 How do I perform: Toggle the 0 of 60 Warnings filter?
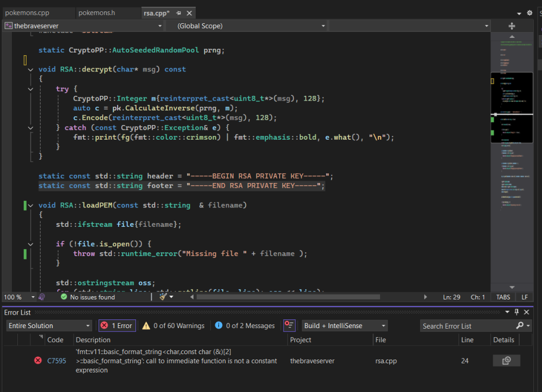(173, 325)
